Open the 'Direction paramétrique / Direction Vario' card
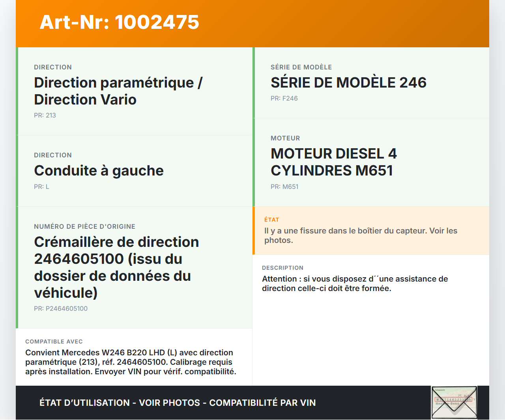This screenshot has height=420, width=505. click(x=134, y=91)
